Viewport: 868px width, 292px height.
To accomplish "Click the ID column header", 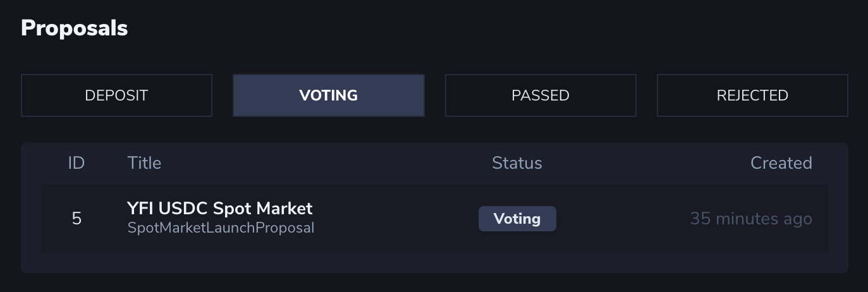I will click(76, 163).
